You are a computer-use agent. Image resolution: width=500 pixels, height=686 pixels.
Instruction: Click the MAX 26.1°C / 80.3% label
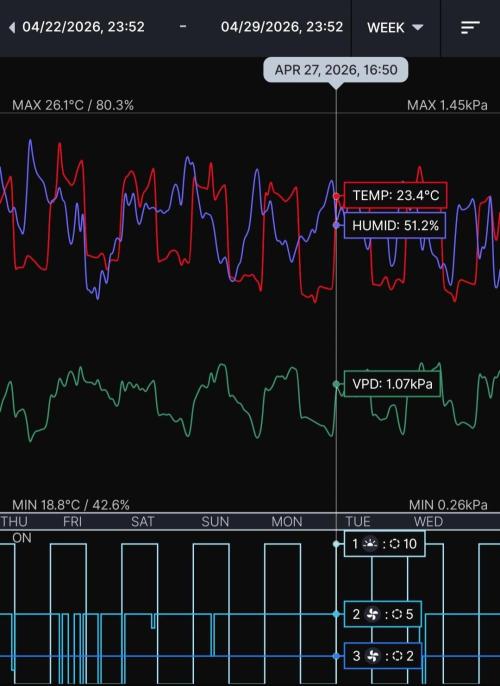[73, 105]
